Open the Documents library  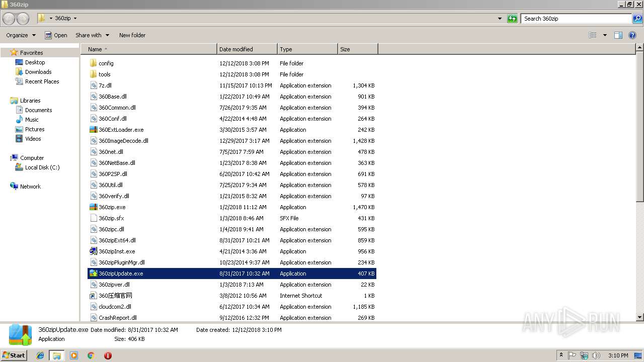[x=38, y=110]
